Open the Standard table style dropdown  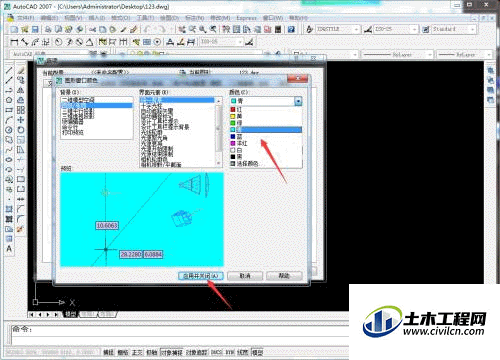[473, 30]
